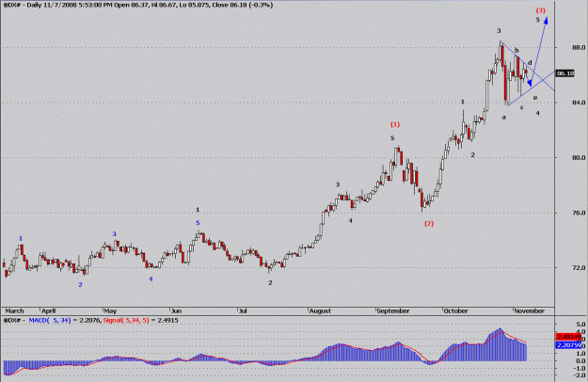Click the September label on time axis
This screenshot has width=588, height=382.
(x=393, y=310)
